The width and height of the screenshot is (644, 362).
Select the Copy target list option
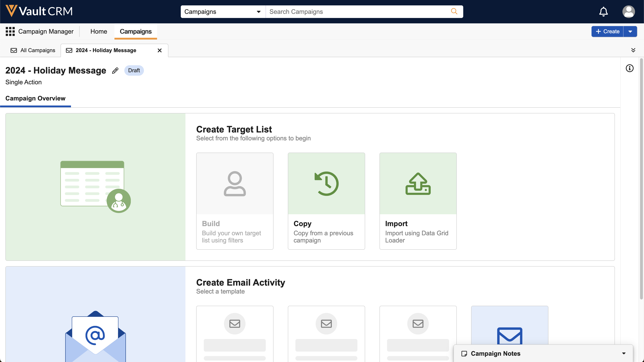coord(326,201)
